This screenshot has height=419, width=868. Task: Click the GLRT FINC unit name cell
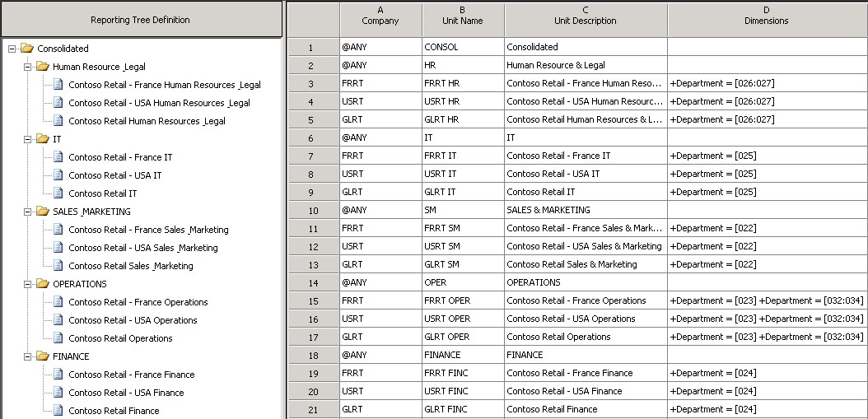(464, 410)
